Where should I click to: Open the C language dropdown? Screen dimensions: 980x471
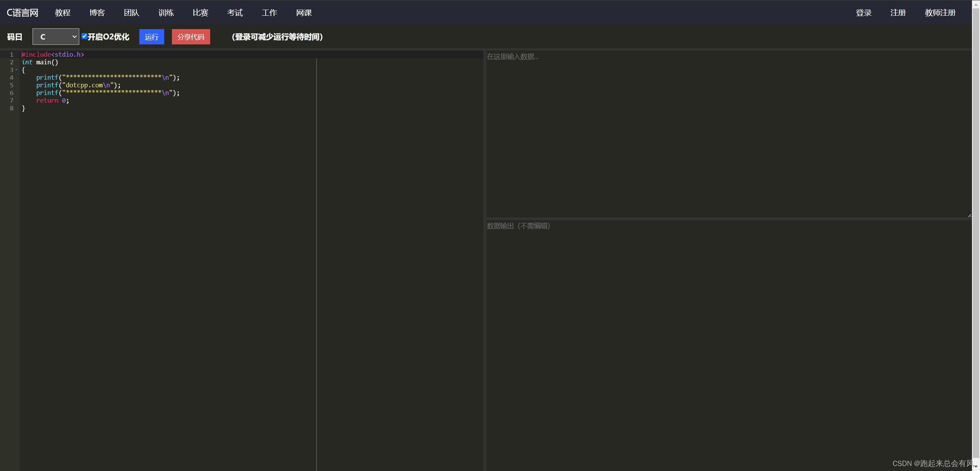[56, 37]
